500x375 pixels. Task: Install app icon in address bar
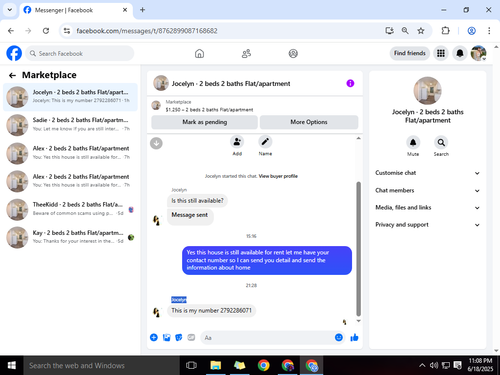pyautogui.click(x=389, y=31)
